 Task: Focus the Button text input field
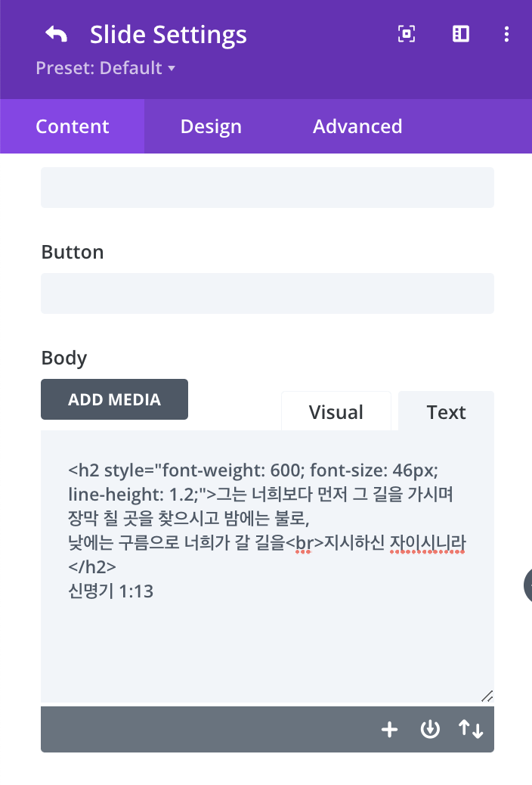coord(268,293)
